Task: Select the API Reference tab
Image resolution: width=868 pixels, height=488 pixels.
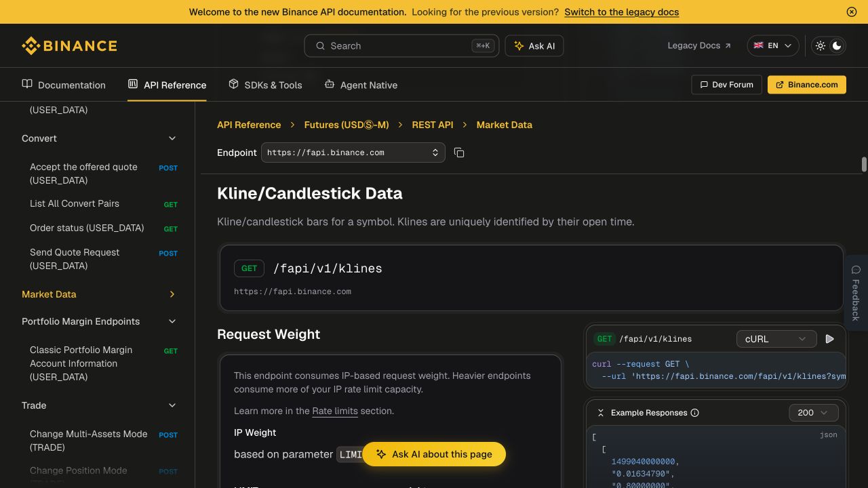Action: [167, 85]
